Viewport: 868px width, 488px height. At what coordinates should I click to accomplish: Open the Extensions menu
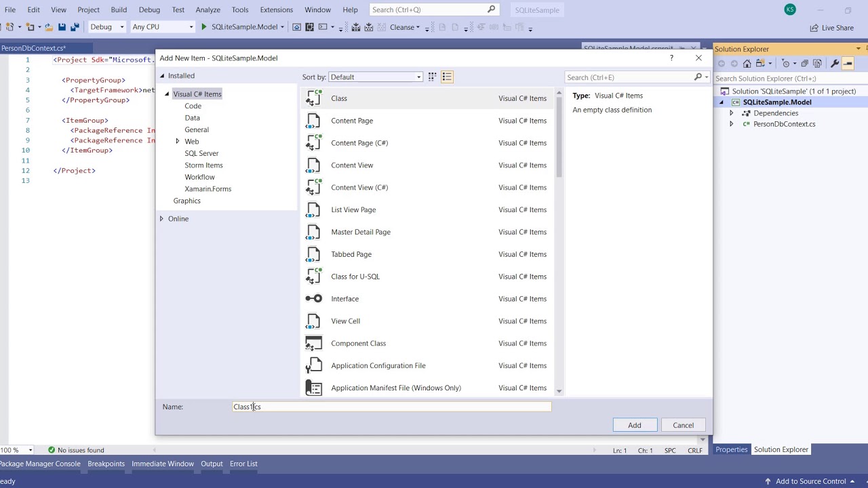277,9
